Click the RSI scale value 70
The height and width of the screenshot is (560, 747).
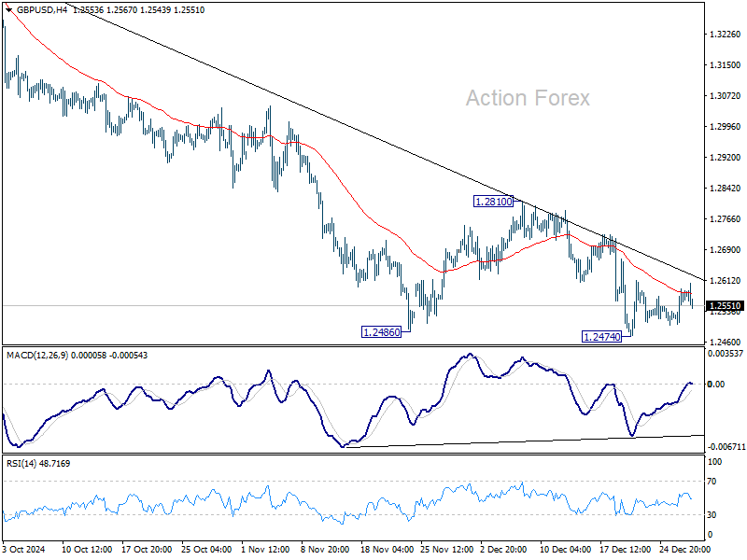(x=712, y=482)
